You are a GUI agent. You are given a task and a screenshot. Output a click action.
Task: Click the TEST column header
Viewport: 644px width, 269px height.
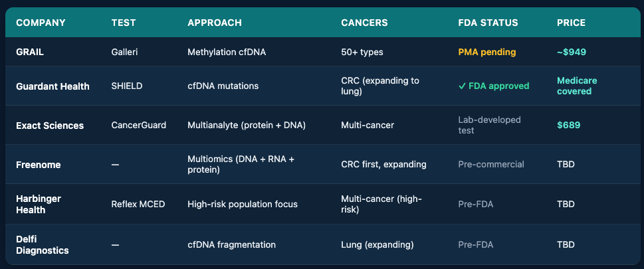click(124, 23)
